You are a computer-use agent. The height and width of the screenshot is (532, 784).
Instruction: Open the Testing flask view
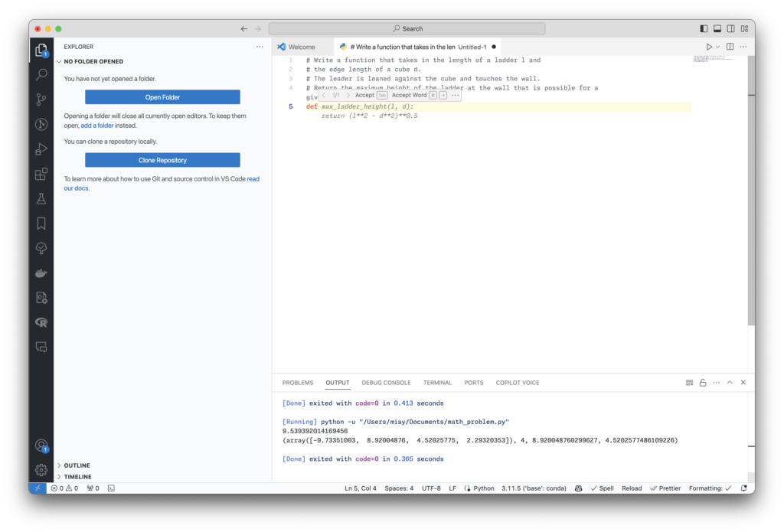click(41, 198)
